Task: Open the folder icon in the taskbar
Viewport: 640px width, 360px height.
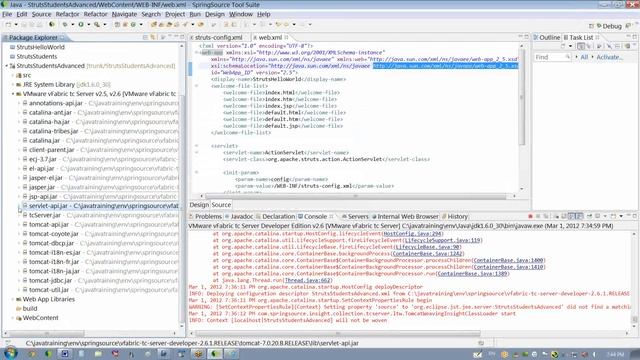Action: click(98, 354)
